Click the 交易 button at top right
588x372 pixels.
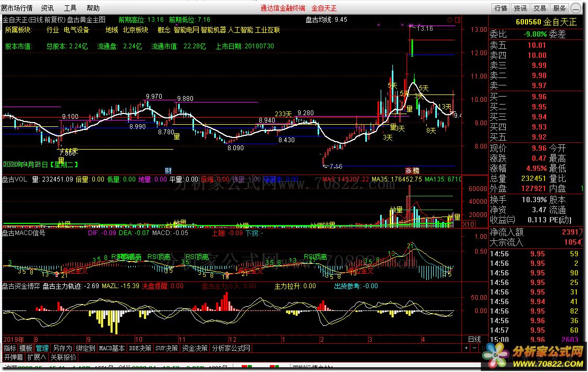point(540,8)
